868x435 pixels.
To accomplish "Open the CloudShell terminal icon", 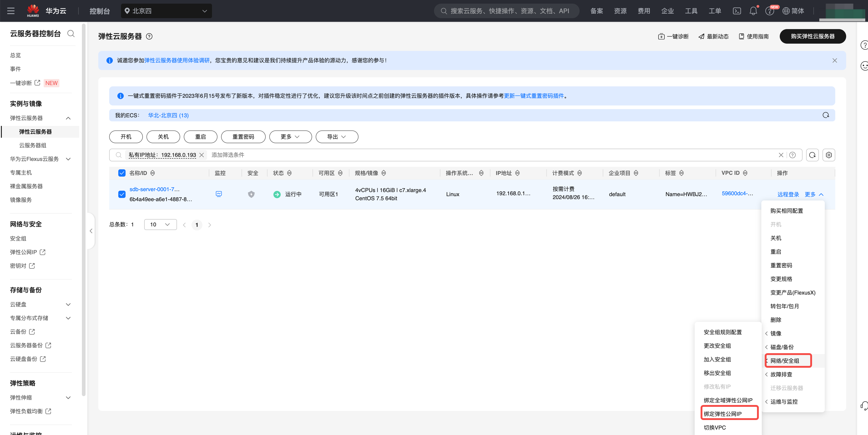I will (737, 11).
